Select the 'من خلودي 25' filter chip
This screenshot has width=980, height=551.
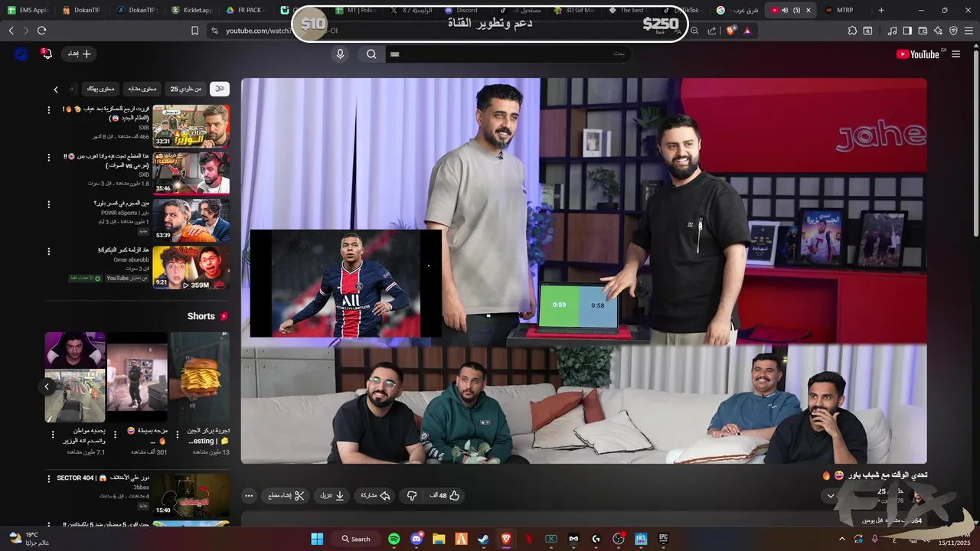pyautogui.click(x=185, y=89)
